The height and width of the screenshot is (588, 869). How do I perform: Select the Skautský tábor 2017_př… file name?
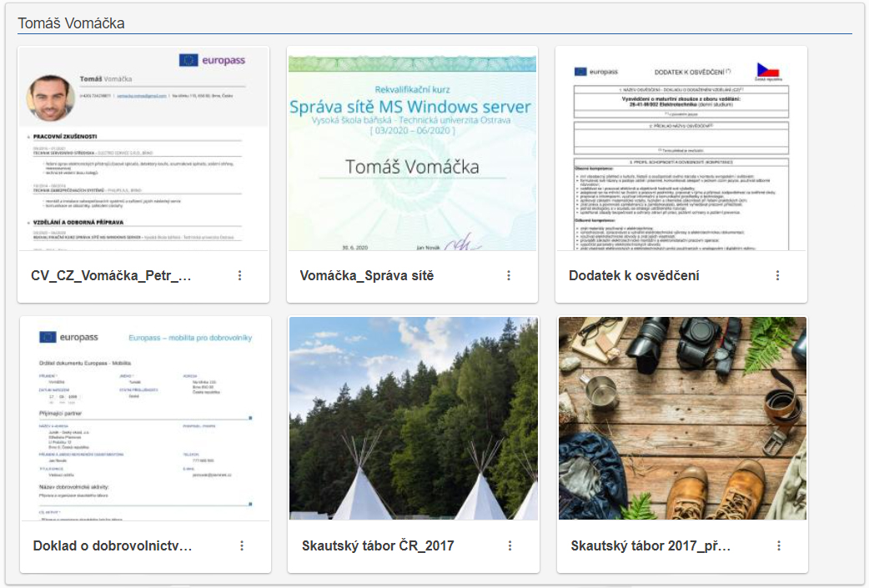click(x=650, y=546)
